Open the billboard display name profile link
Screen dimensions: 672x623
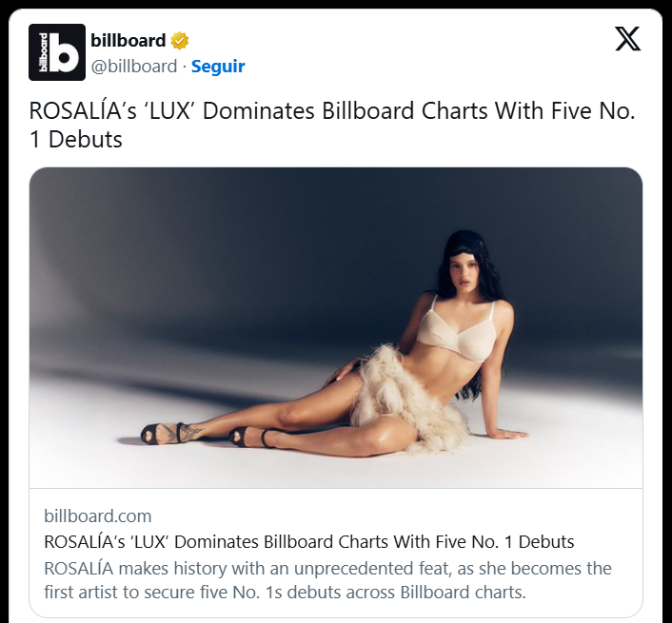click(128, 41)
